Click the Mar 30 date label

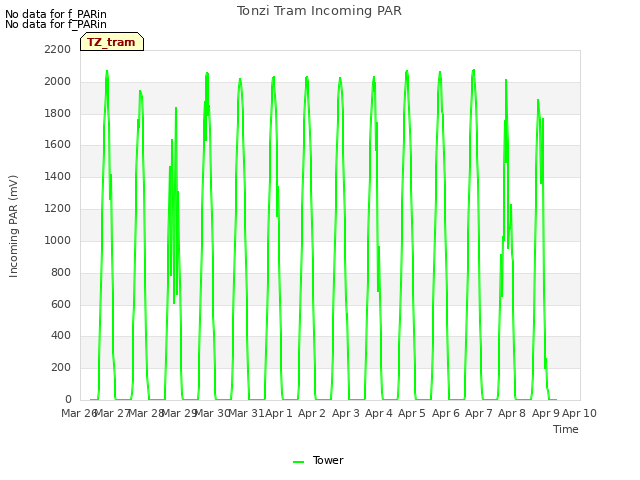point(213,413)
